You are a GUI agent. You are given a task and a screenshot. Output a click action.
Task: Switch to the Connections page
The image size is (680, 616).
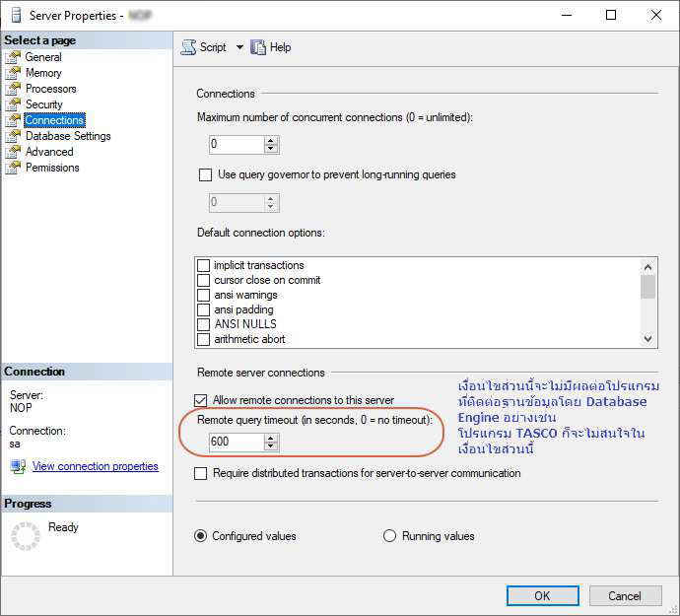[54, 120]
